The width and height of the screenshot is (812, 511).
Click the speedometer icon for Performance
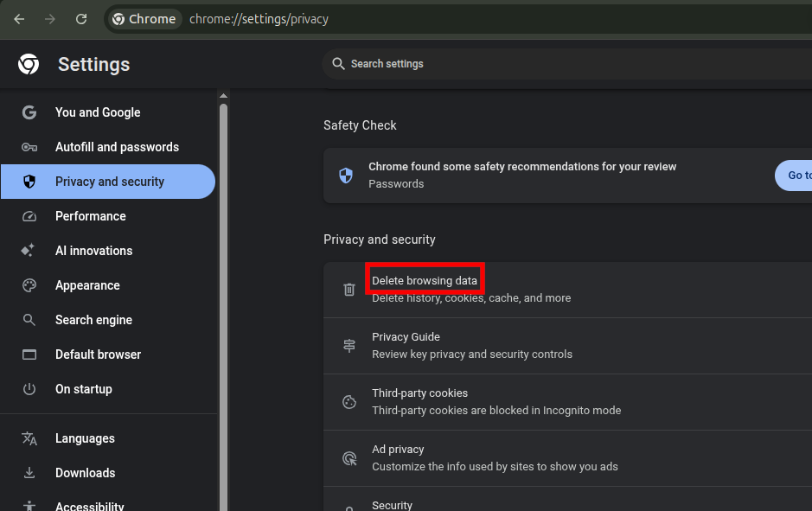[29, 216]
